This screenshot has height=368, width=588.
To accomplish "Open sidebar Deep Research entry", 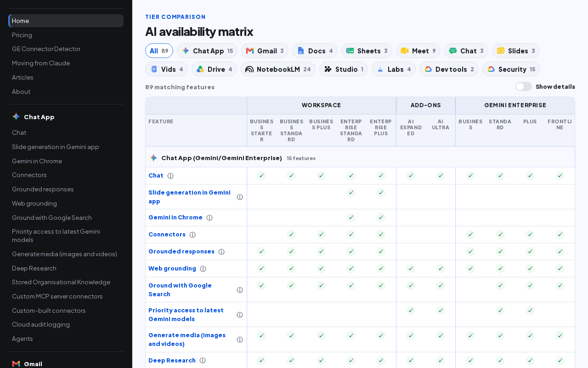I will click(66, 268).
